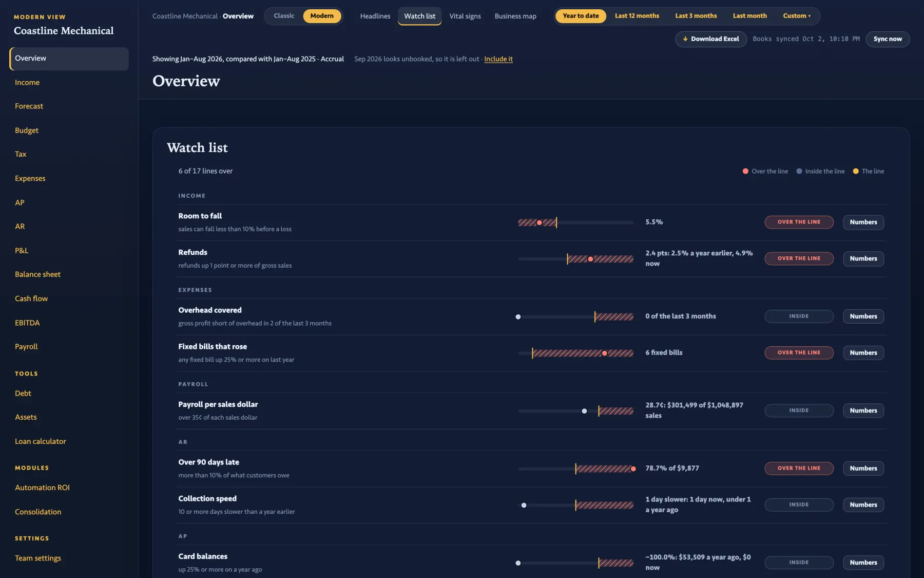Open Numbers for Room to fall
924x578 pixels.
tap(863, 222)
